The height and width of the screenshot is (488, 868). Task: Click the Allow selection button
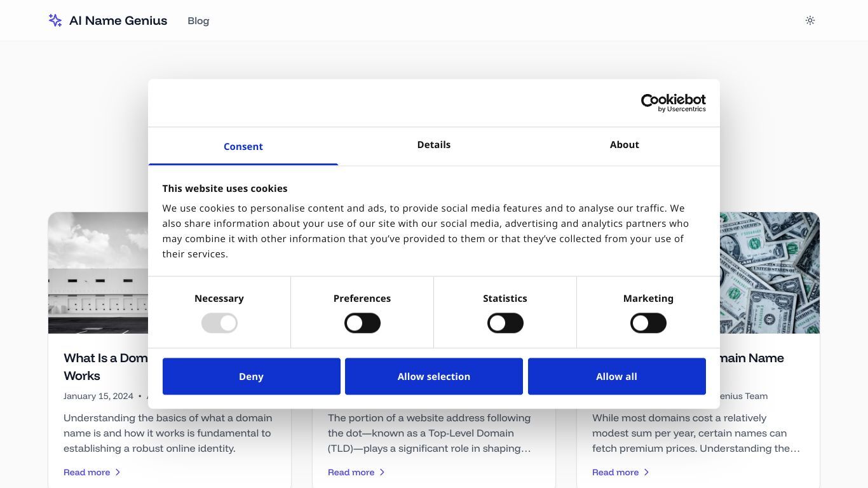click(434, 376)
